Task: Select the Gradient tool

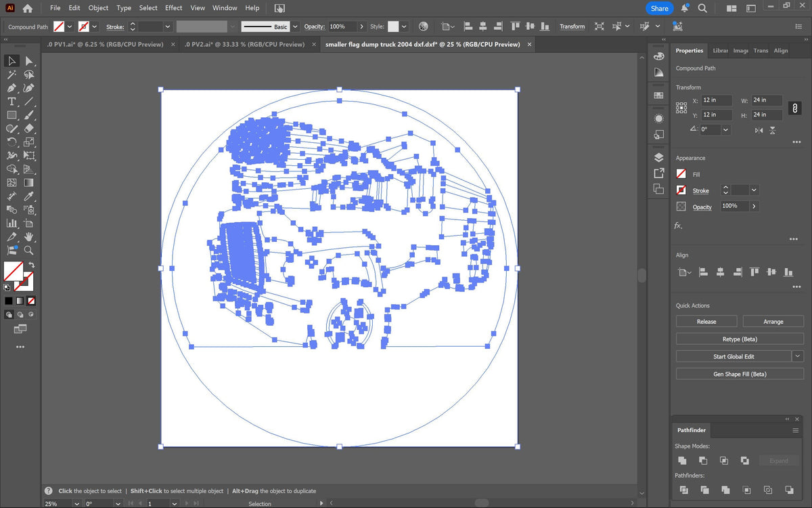Action: (29, 183)
